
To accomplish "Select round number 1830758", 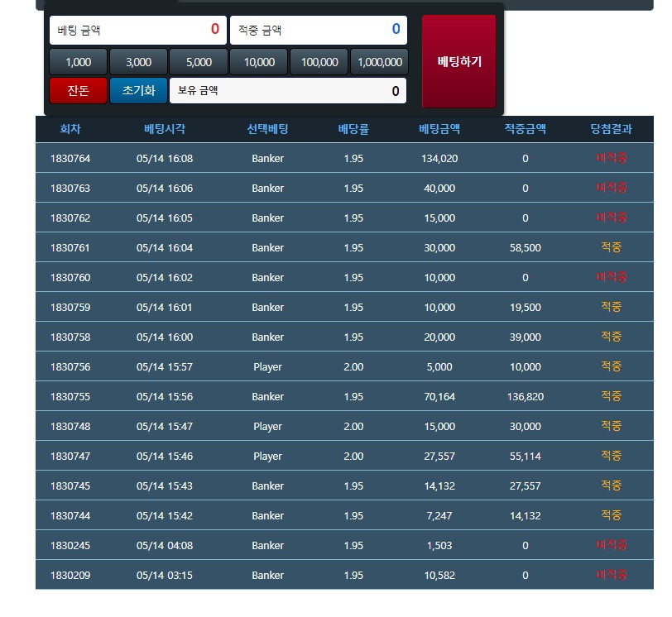I will (70, 337).
